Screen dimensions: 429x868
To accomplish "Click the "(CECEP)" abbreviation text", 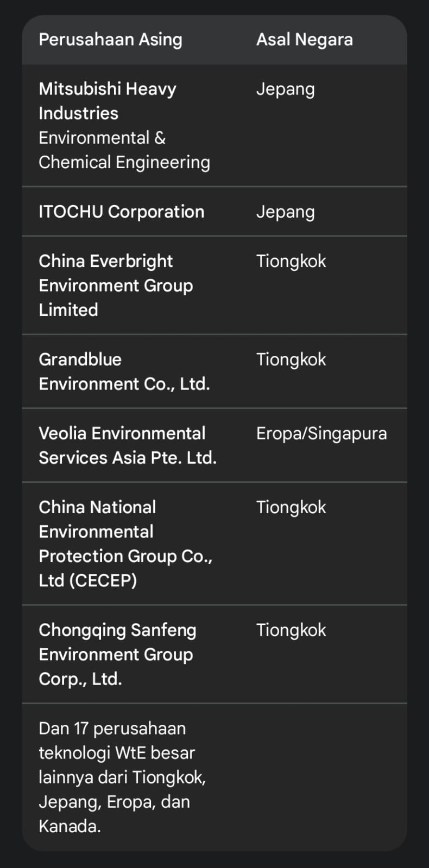I will point(103,580).
